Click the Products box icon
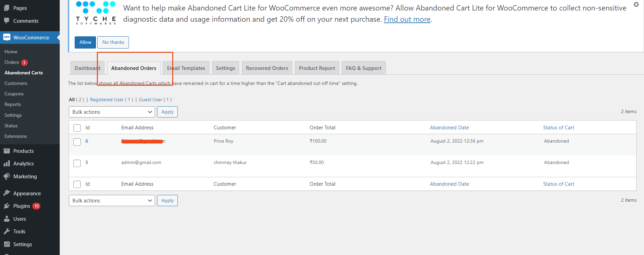Image resolution: width=644 pixels, height=255 pixels. (x=7, y=151)
